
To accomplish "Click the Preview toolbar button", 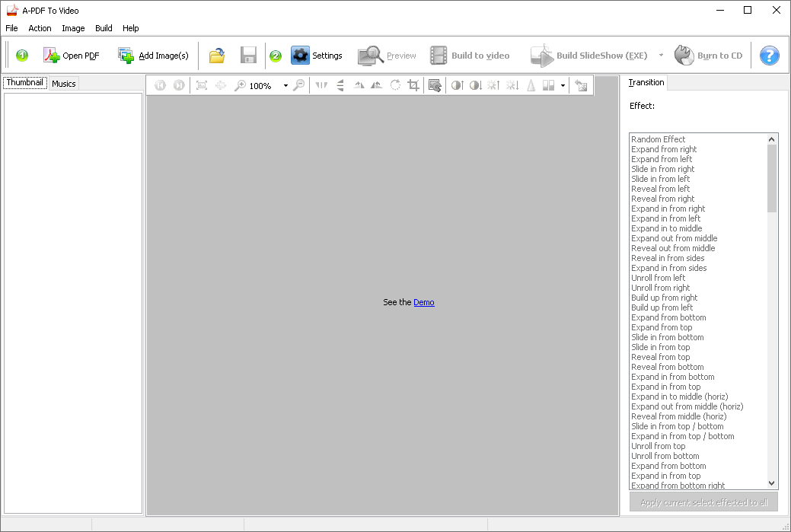I will [x=387, y=56].
